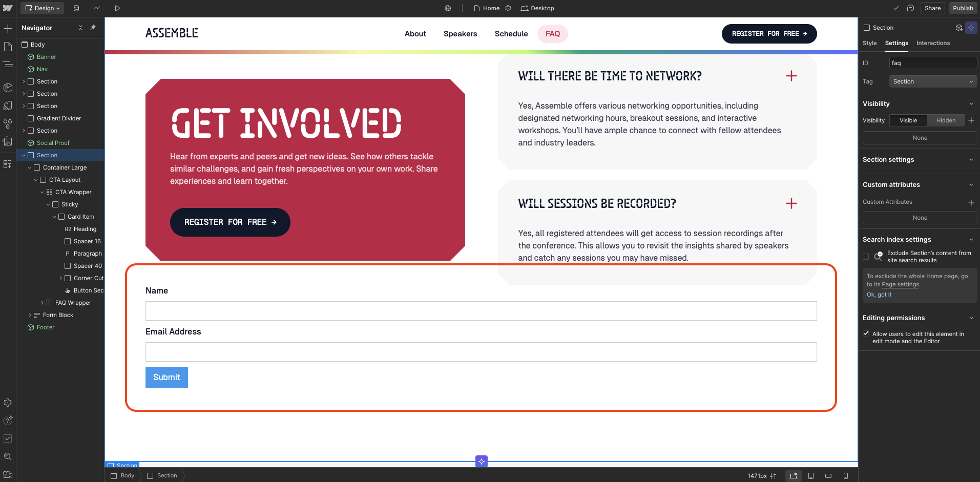980x482 pixels.
Task: Enable exclude Section's content from search results
Action: point(865,257)
